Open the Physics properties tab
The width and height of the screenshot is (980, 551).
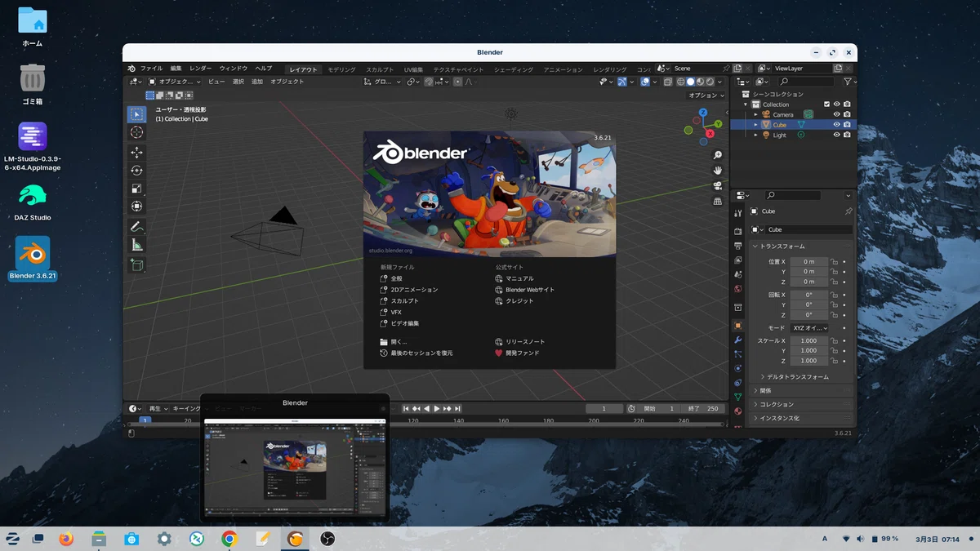[x=738, y=368]
